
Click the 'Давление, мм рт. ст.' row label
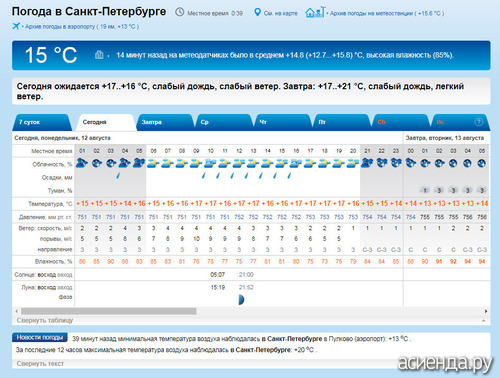[45, 217]
